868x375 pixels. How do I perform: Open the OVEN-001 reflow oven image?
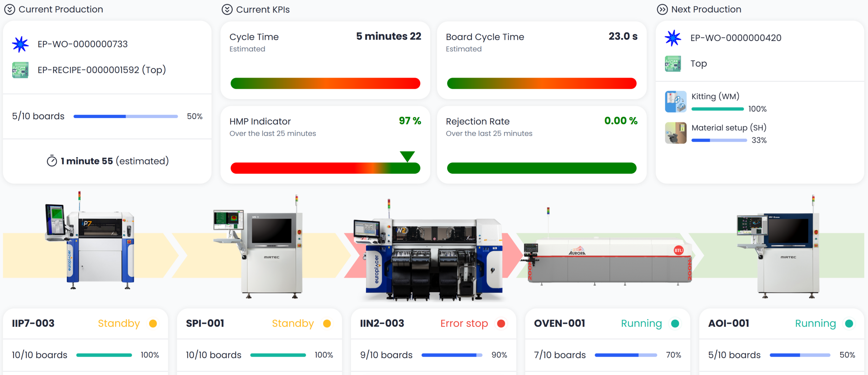607,261
